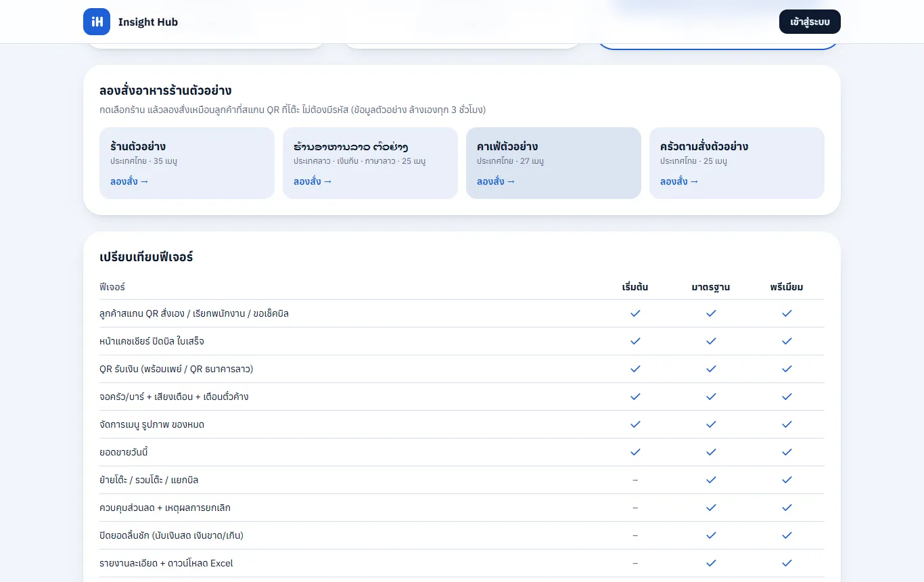This screenshot has width=924, height=582.
Task: Click มาตรฐาน checkmark for จัดการเมนู row
Action: coord(711,424)
